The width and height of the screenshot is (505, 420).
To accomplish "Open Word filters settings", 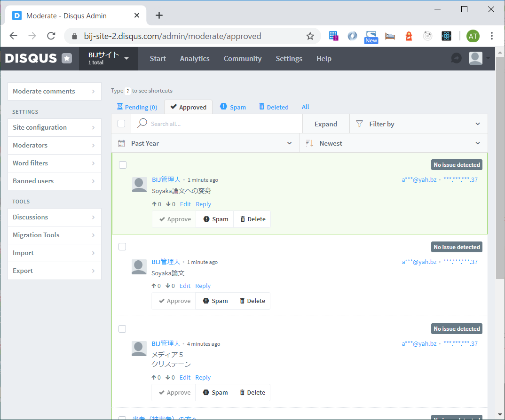I will 55,163.
